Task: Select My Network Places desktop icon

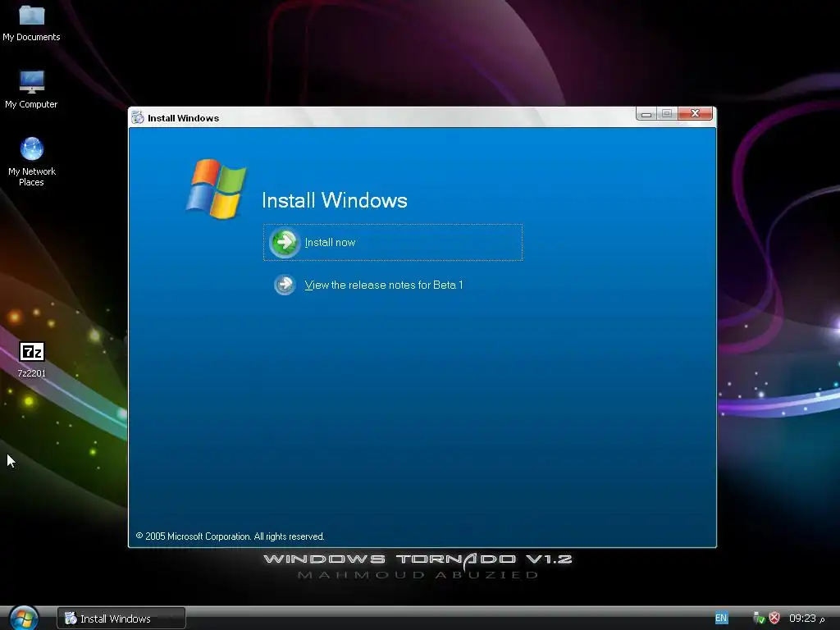Action: pyautogui.click(x=32, y=162)
